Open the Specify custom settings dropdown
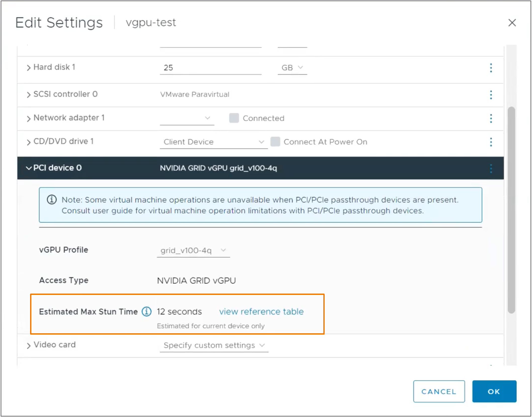Image resolution: width=532 pixels, height=417 pixels. (x=214, y=345)
